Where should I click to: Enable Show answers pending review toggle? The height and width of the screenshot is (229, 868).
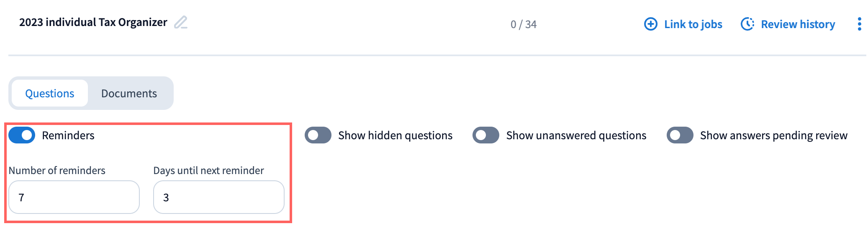pyautogui.click(x=680, y=135)
